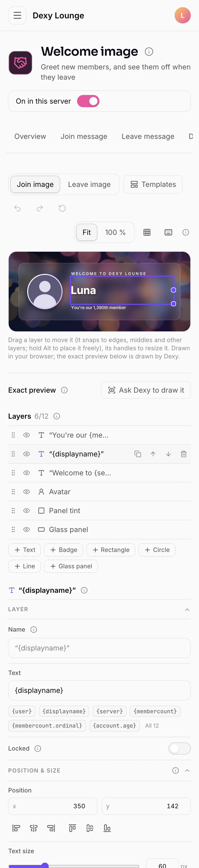Show All 12 placeholders
The height and width of the screenshot is (868, 199).
pos(152,726)
